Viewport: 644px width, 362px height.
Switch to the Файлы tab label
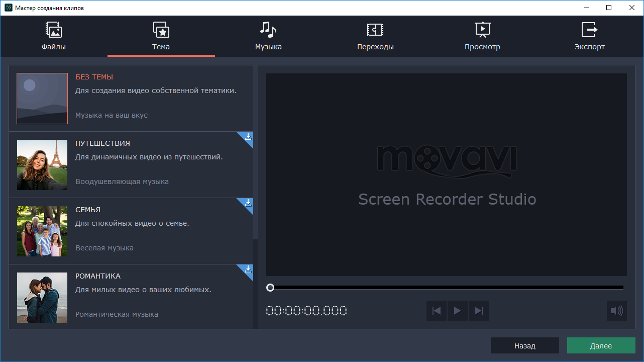(54, 47)
